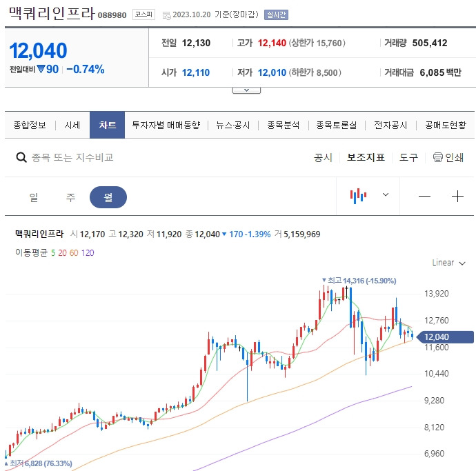Image resolution: width=476 pixels, height=471 pixels.
Task: Click the 60 moving average label
Action: (74, 253)
